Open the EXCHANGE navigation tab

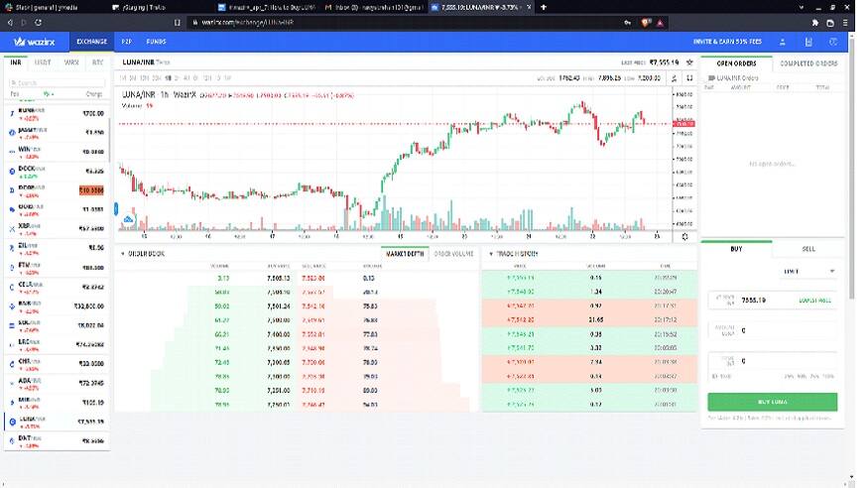coord(92,42)
